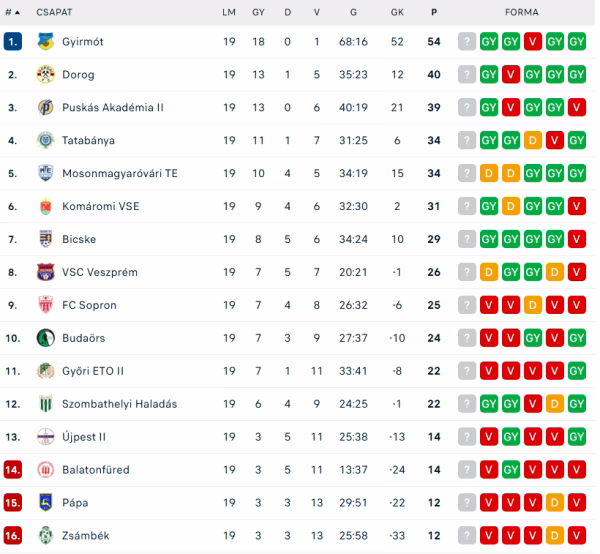The width and height of the screenshot is (600, 554).
Task: Click the blue position 1 badge
Action: pos(12,42)
